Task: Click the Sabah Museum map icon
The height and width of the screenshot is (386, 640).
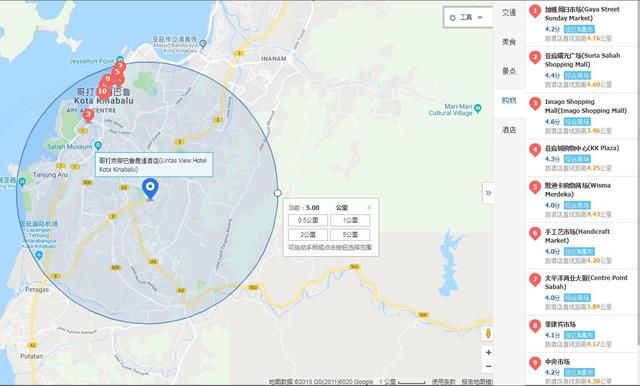Action: click(x=98, y=145)
